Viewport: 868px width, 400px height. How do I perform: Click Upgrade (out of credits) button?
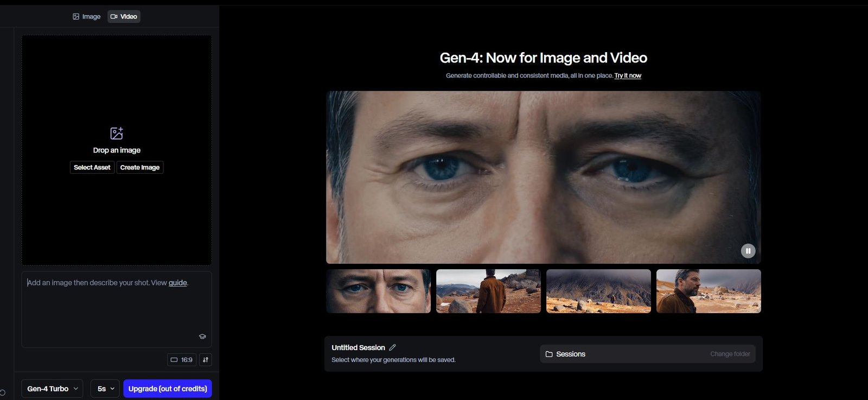(x=168, y=389)
